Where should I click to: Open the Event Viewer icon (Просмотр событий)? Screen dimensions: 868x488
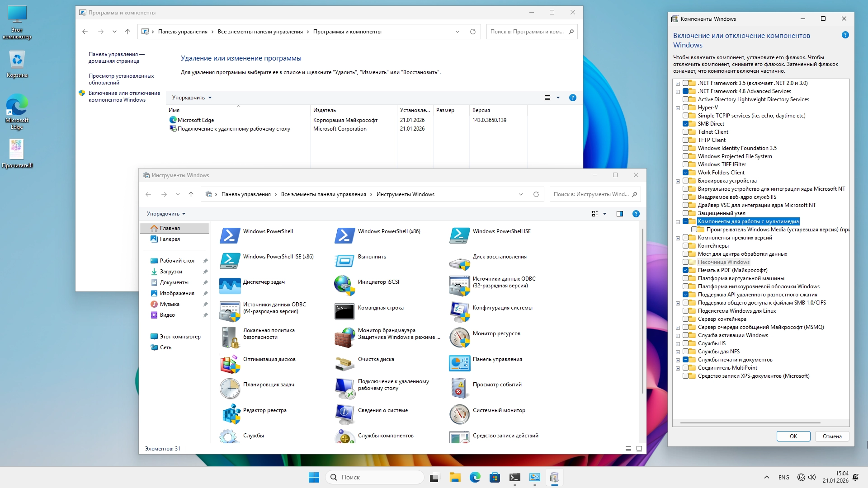click(459, 387)
